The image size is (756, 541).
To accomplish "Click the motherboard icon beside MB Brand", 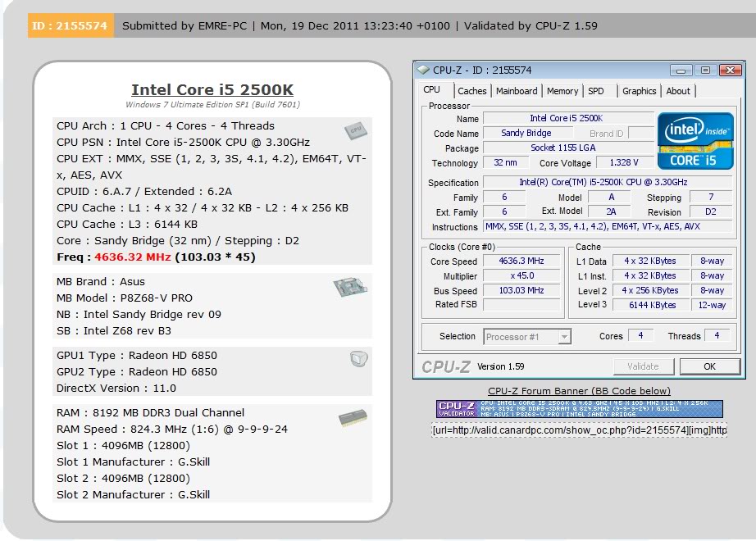I will (350, 287).
